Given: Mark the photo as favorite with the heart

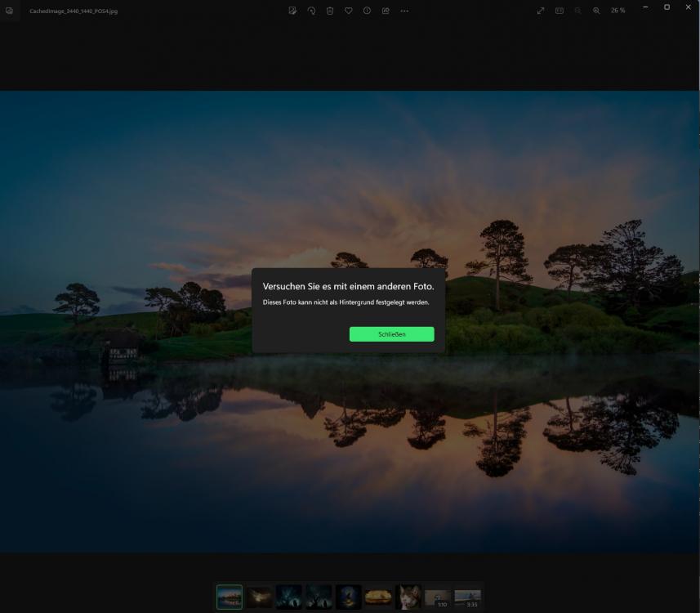Looking at the screenshot, I should (x=348, y=11).
